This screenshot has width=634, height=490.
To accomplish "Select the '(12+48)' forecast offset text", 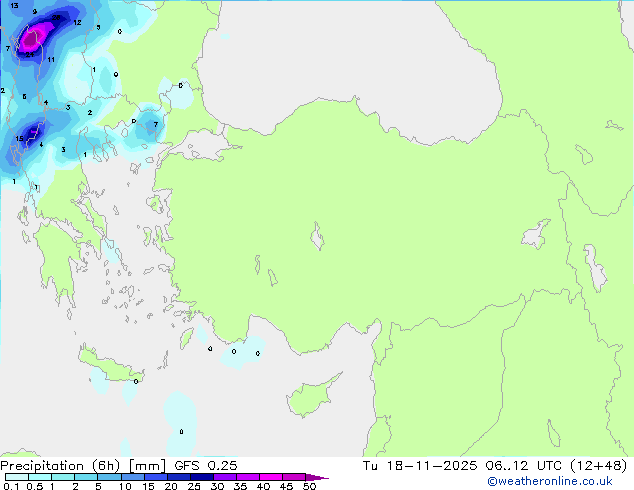I will [x=599, y=466].
